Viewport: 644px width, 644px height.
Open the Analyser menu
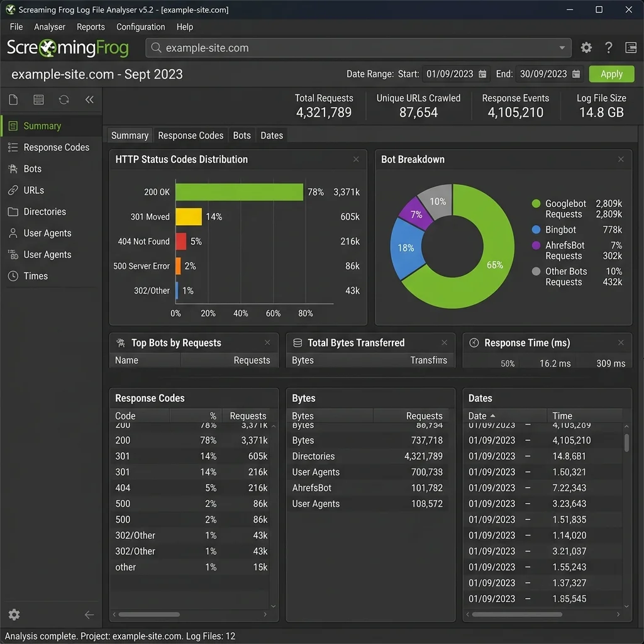pos(50,27)
